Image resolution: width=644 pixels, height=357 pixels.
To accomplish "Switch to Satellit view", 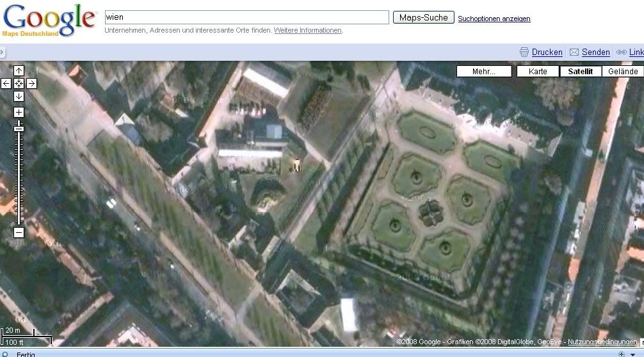I will (x=581, y=72).
